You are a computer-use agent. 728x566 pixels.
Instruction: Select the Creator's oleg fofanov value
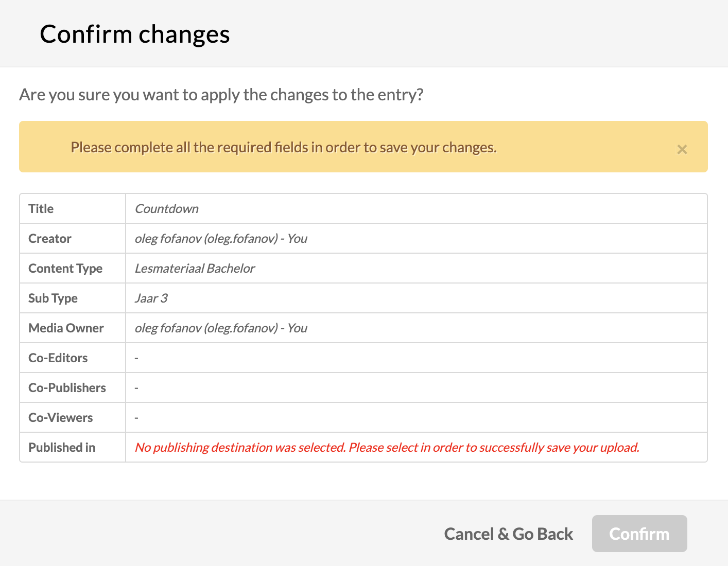tap(221, 238)
